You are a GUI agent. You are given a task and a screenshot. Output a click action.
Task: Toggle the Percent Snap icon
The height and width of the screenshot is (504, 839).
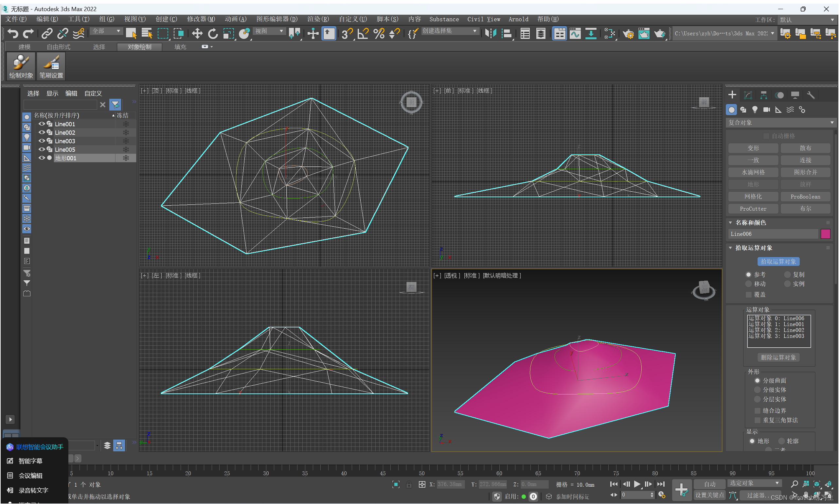pos(379,33)
